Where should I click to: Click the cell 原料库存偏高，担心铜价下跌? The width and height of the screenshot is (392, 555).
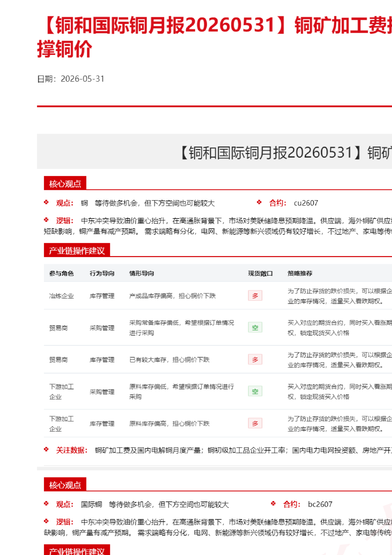pos(169,424)
